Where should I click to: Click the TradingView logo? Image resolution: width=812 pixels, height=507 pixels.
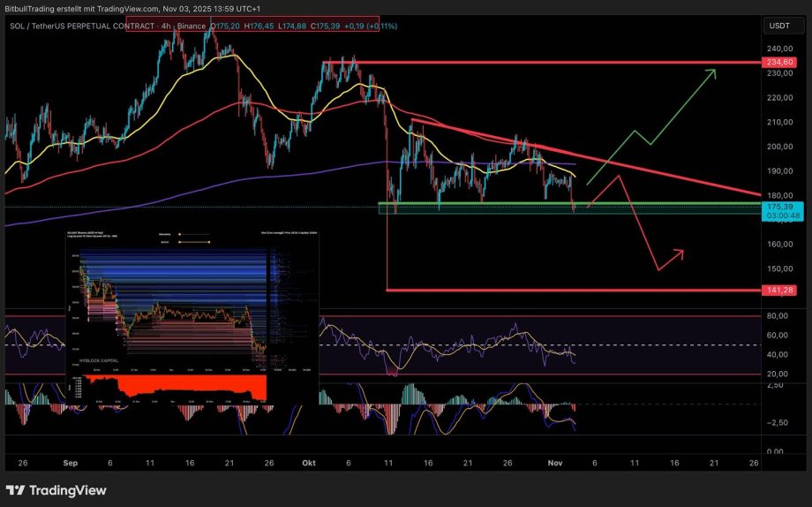click(56, 490)
